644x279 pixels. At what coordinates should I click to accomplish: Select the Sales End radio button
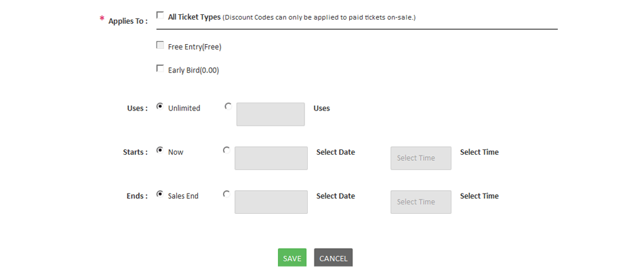160,194
